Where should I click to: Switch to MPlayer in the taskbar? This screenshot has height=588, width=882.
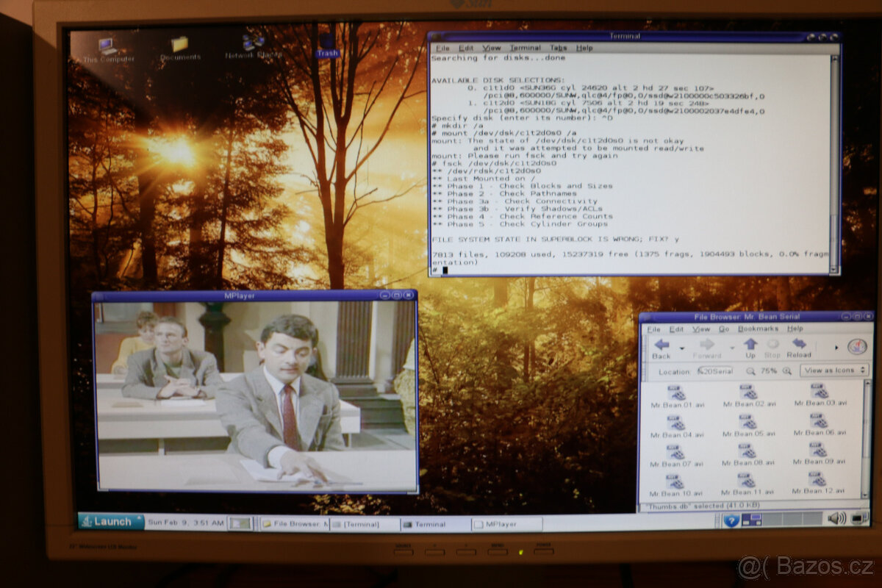507,524
